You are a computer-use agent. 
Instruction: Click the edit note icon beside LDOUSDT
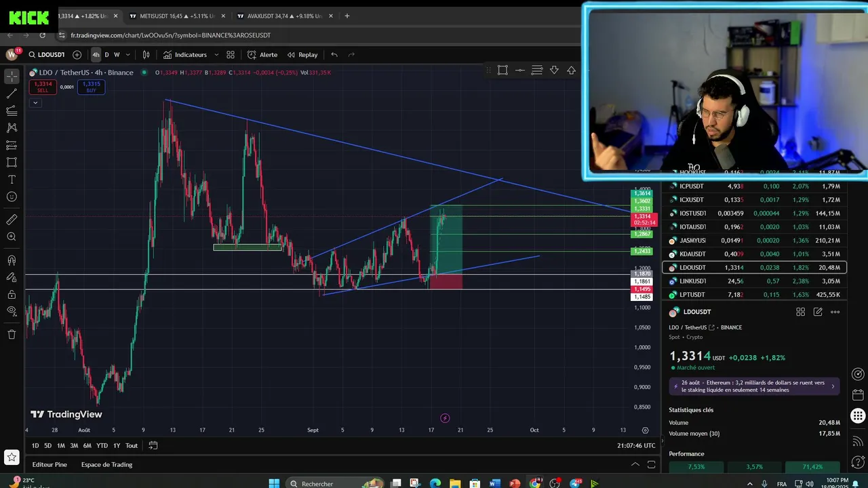point(818,312)
